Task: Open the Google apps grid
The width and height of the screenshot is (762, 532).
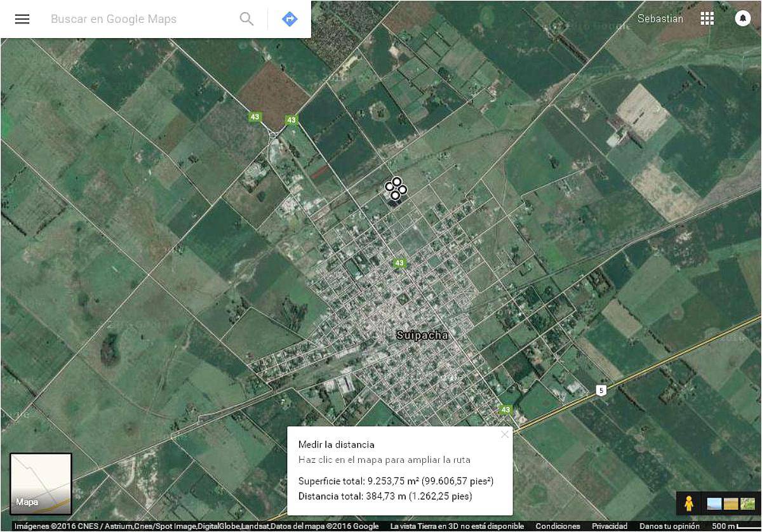Action: 707,18
